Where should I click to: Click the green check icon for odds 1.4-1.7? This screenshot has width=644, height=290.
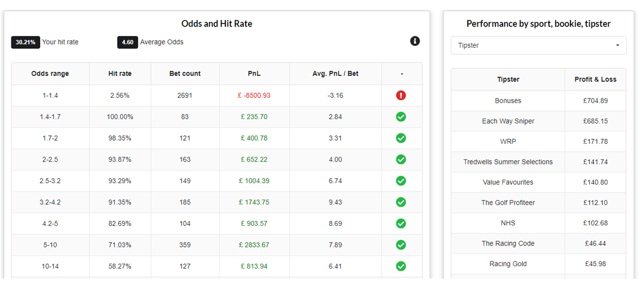pyautogui.click(x=401, y=117)
